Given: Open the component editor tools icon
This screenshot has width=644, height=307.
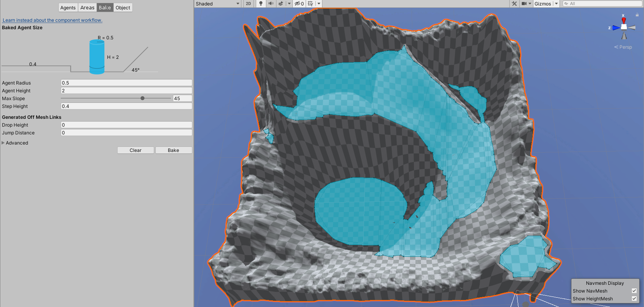Looking at the screenshot, I should 514,4.
